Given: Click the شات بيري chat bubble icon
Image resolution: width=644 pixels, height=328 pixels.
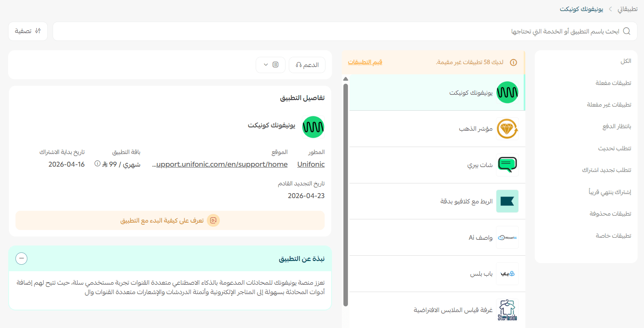Looking at the screenshot, I should (x=507, y=165).
